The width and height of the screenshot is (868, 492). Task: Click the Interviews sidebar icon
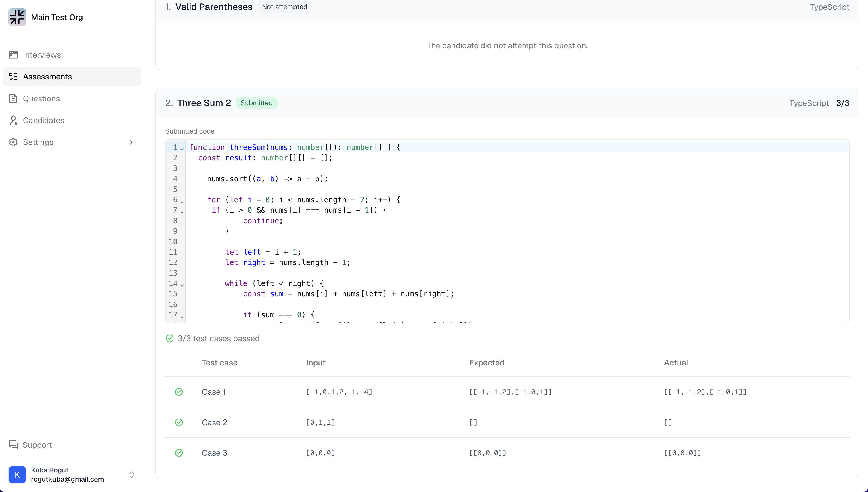[x=13, y=55]
